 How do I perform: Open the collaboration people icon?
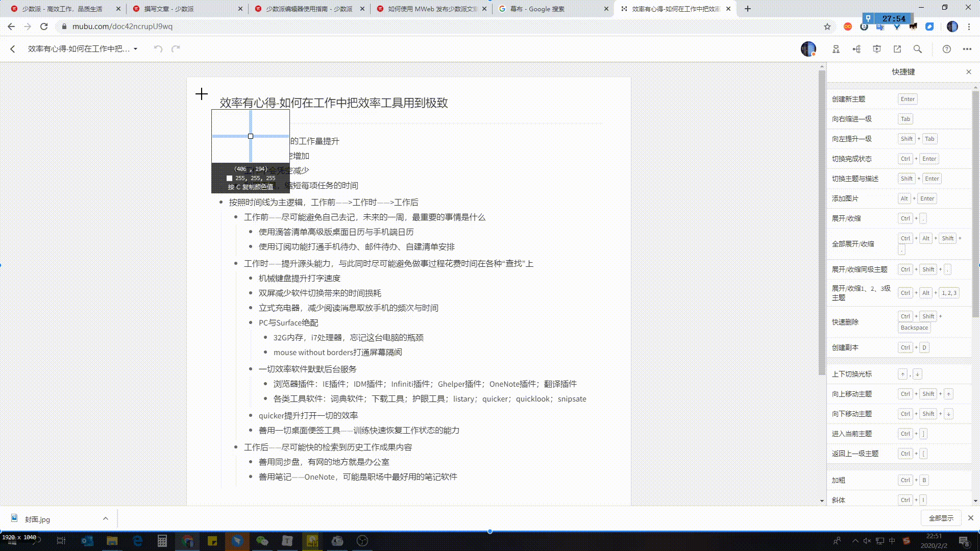pyautogui.click(x=836, y=49)
